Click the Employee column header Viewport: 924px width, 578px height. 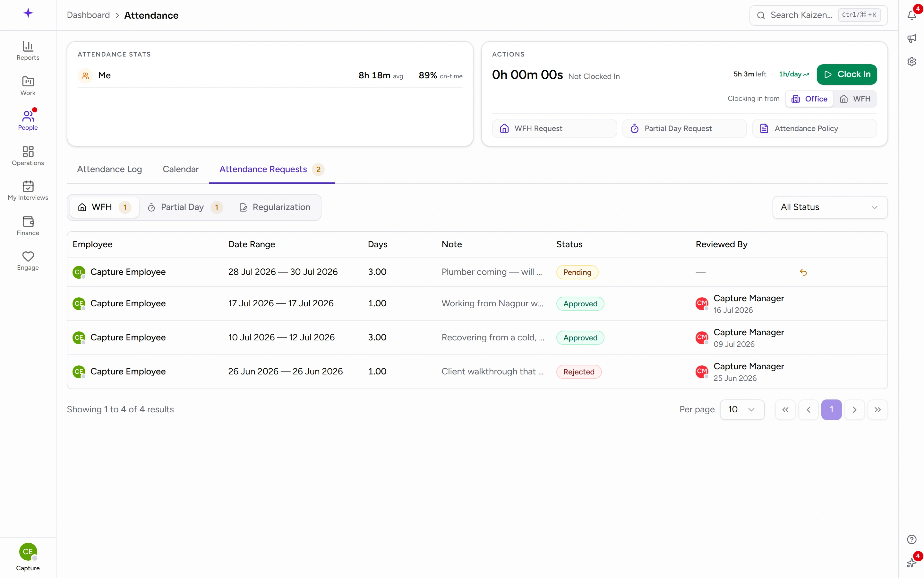click(92, 244)
